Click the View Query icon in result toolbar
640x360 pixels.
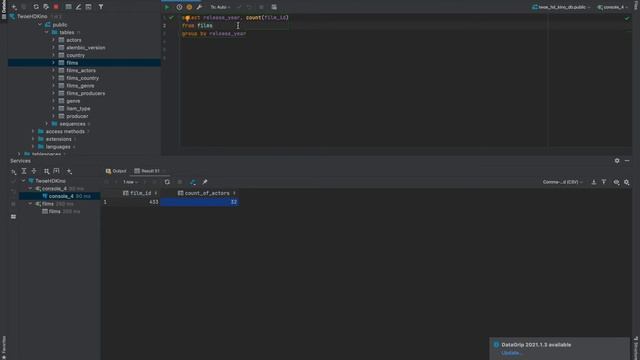point(616,182)
